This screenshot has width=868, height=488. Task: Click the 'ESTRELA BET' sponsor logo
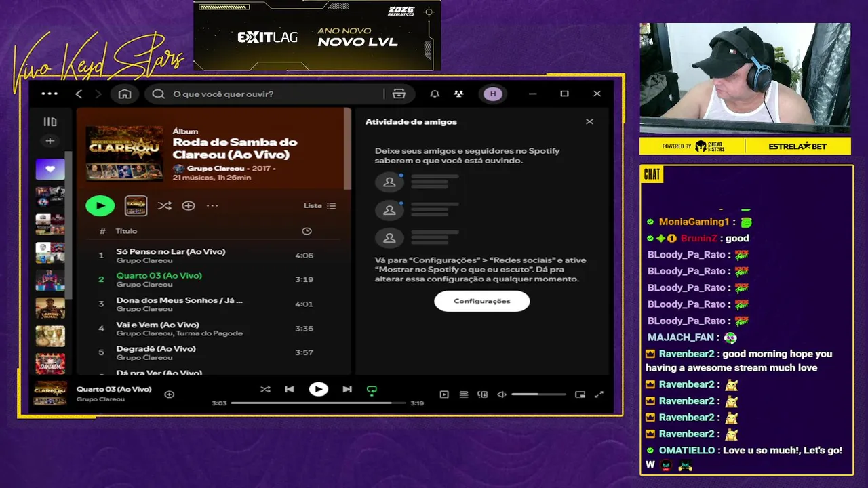coord(797,146)
